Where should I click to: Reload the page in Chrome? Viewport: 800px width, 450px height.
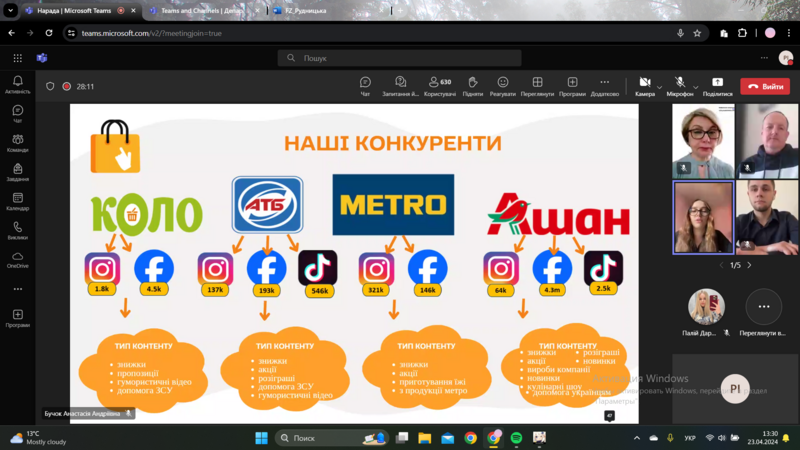[x=49, y=33]
